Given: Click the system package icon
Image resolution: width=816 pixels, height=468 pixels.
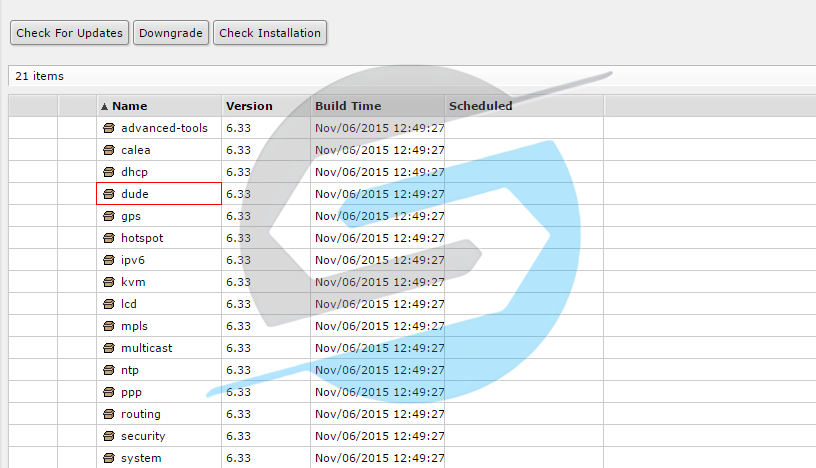Looking at the screenshot, I should [x=109, y=458].
